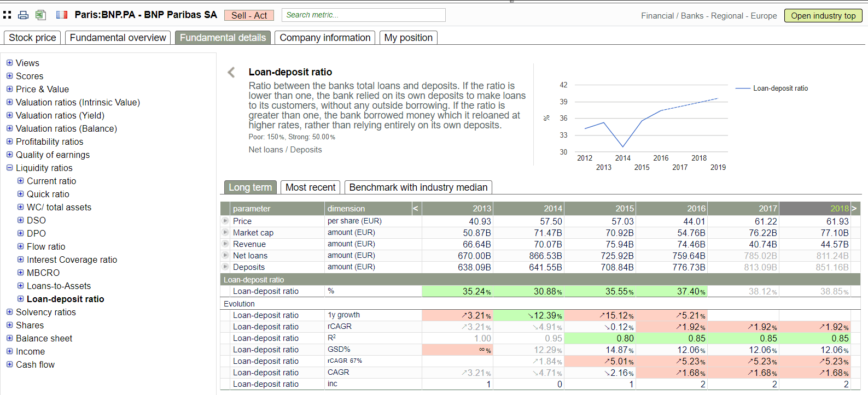Screen dimensions: 868x395
Task: Open the My position tab
Action: point(408,38)
